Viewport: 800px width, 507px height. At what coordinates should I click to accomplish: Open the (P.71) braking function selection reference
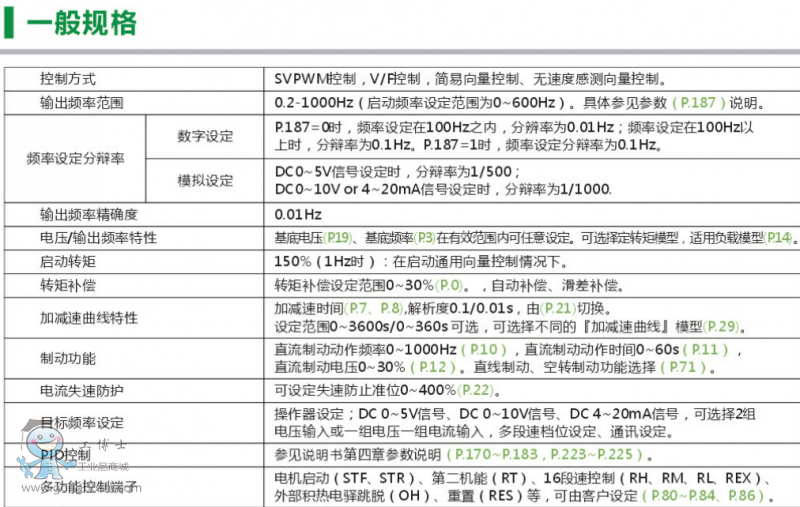pyautogui.click(x=693, y=367)
